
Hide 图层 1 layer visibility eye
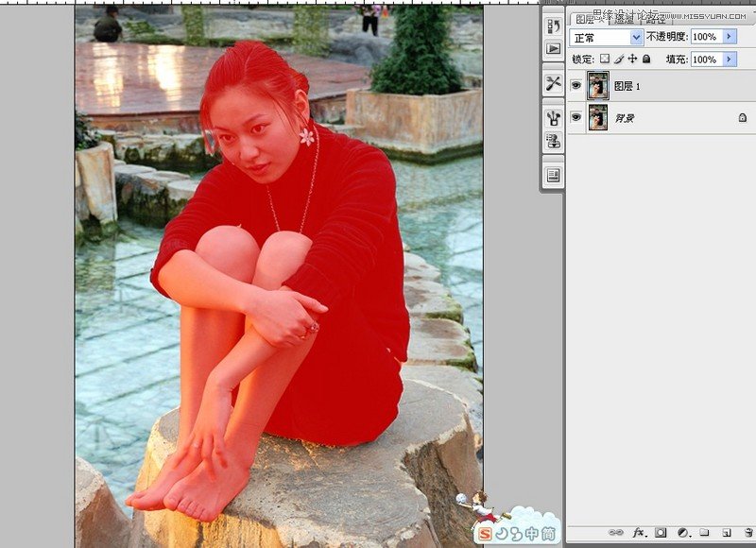(x=576, y=85)
